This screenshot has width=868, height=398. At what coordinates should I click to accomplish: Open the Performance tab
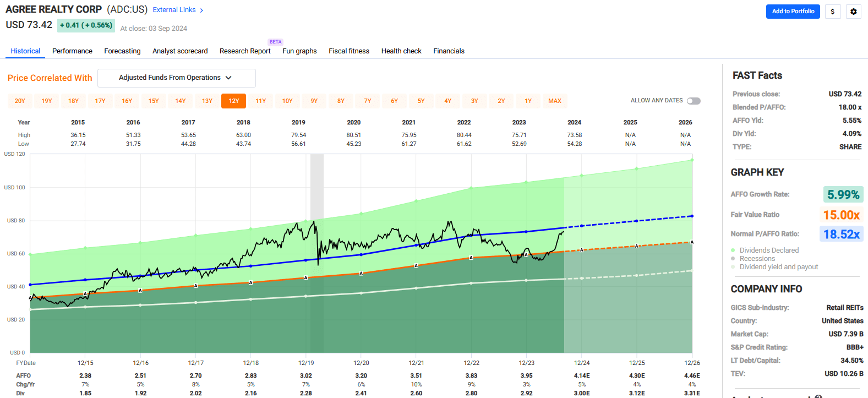pyautogui.click(x=72, y=51)
